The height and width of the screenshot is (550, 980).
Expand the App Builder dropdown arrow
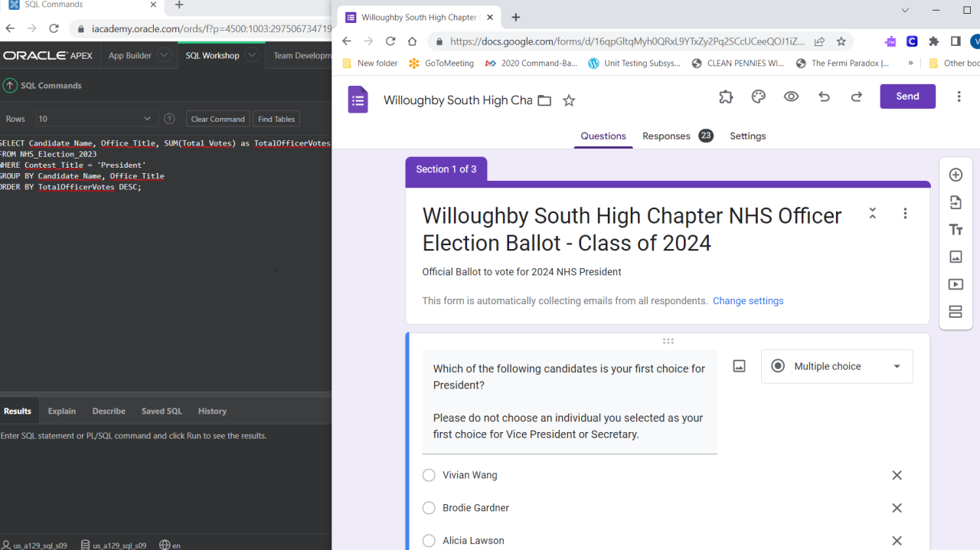pos(164,55)
